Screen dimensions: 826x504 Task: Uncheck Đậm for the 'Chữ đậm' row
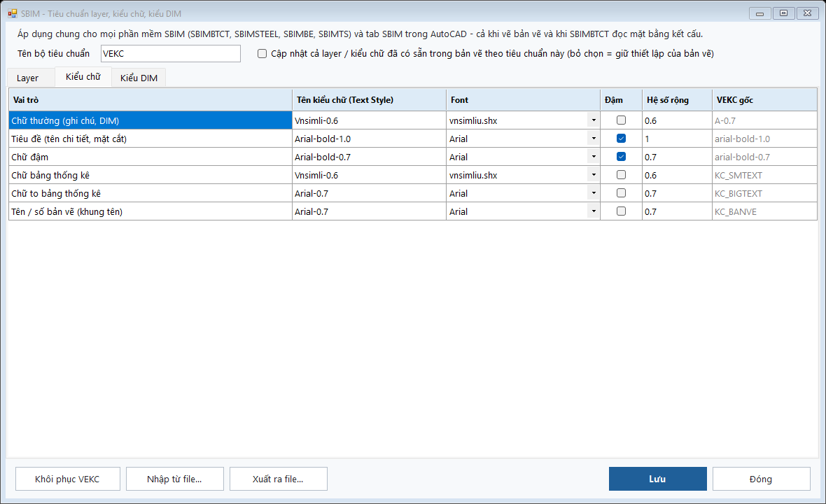pos(621,156)
